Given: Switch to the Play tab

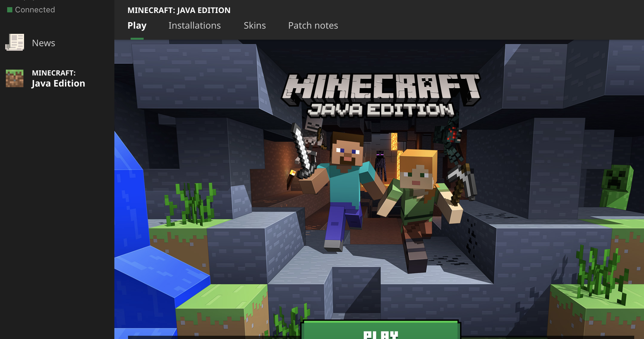Looking at the screenshot, I should (137, 25).
